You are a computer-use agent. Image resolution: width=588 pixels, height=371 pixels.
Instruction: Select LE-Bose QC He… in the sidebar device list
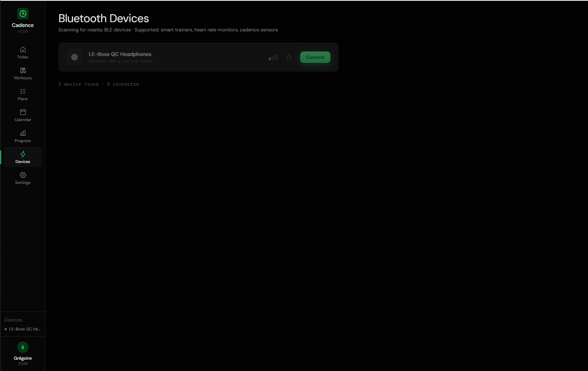tap(23, 329)
